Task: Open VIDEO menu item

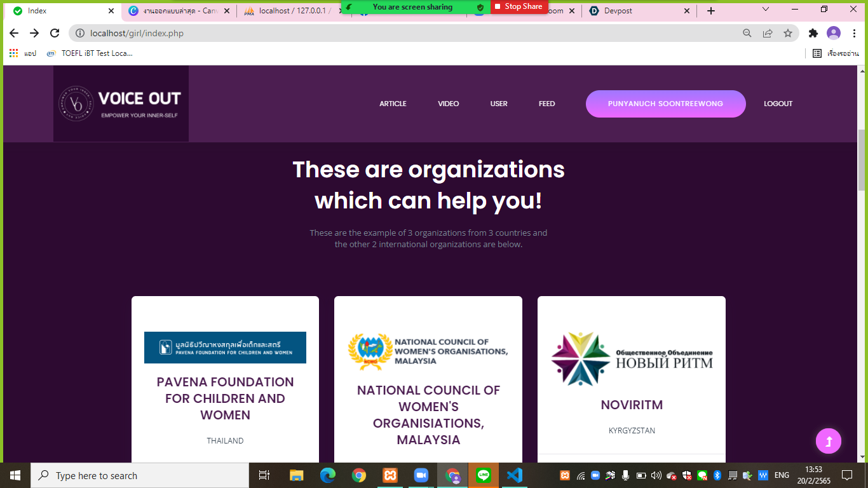Action: pyautogui.click(x=449, y=104)
